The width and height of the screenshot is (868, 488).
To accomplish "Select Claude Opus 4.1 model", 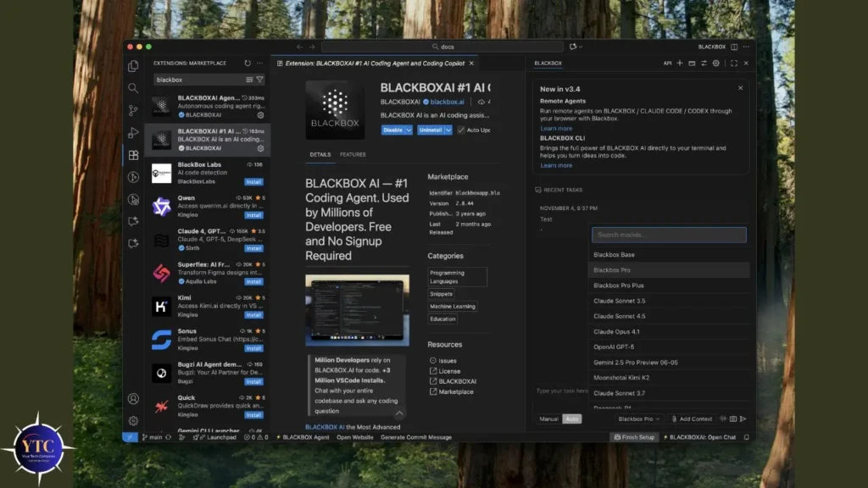I will tap(669, 331).
